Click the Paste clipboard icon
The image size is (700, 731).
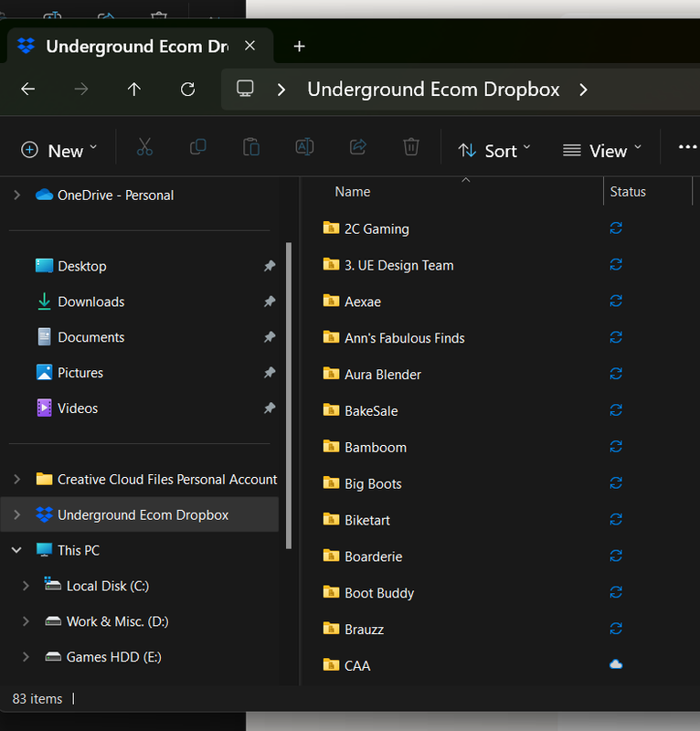(250, 148)
